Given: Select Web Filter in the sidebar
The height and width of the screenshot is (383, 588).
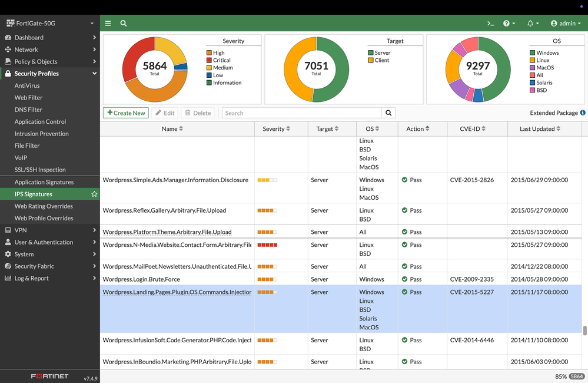Looking at the screenshot, I should pos(28,98).
